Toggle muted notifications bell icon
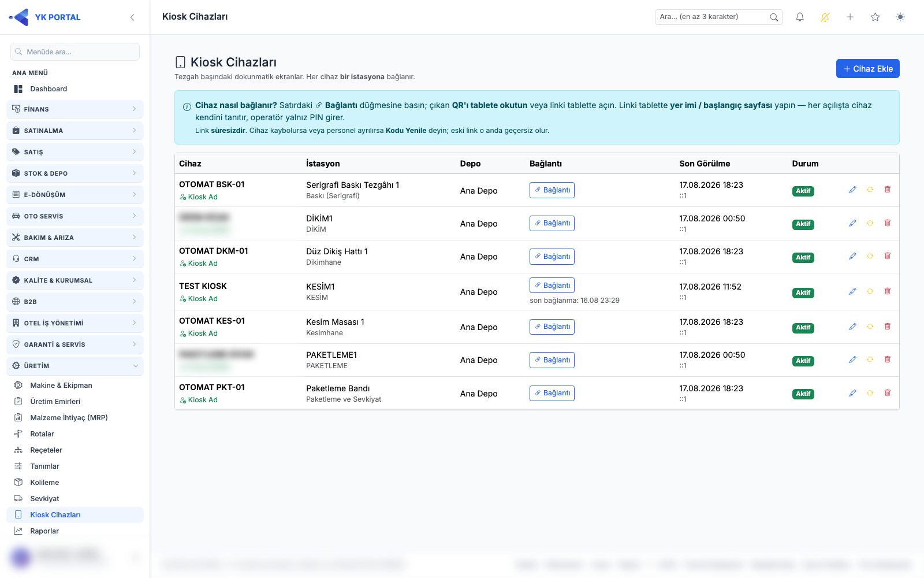Screen dimensions: 924x578 click(825, 17)
